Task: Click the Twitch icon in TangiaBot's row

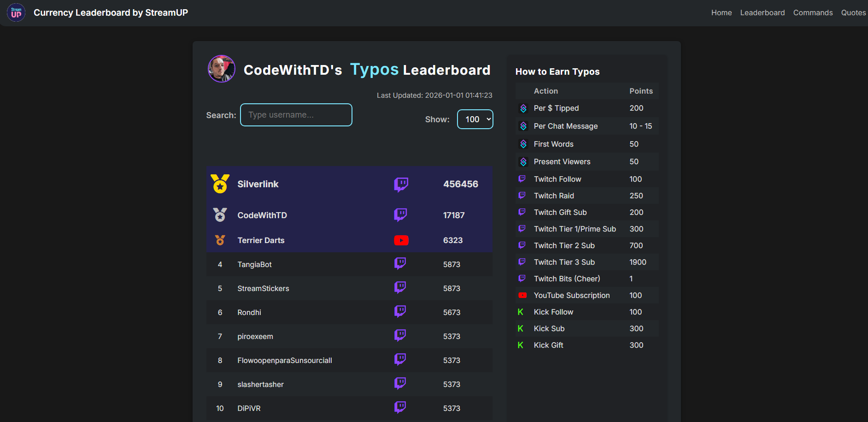Action: point(400,264)
